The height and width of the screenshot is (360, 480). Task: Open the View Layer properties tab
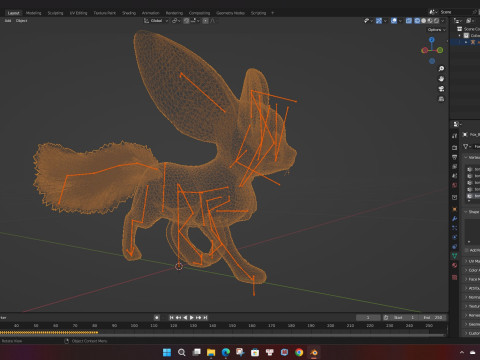[x=455, y=166]
